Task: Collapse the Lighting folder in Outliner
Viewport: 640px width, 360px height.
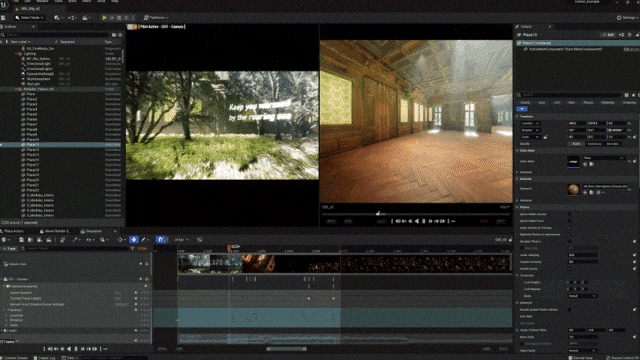Action: [x=16, y=53]
